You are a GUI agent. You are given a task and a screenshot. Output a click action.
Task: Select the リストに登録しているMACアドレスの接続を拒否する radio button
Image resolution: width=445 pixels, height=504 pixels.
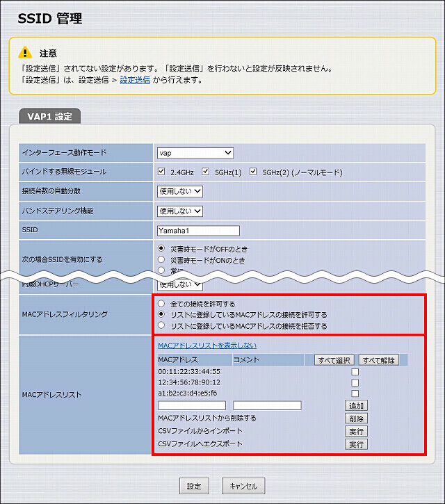161,325
